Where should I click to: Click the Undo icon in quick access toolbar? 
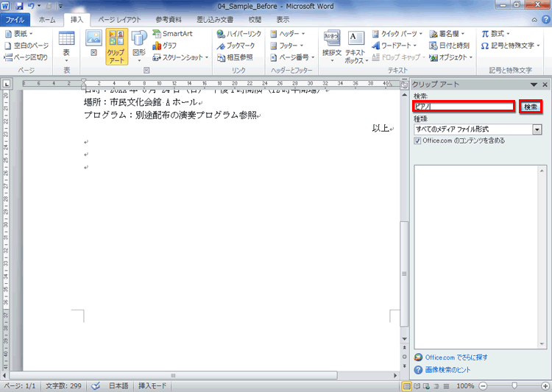(x=31, y=6)
